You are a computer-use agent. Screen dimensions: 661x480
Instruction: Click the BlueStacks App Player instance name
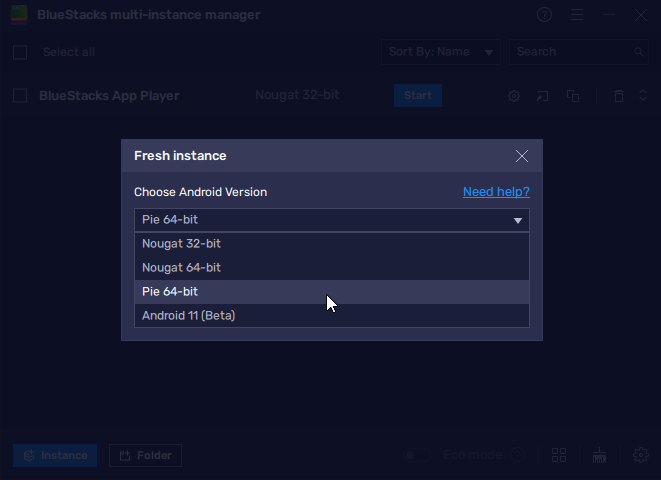coord(109,96)
